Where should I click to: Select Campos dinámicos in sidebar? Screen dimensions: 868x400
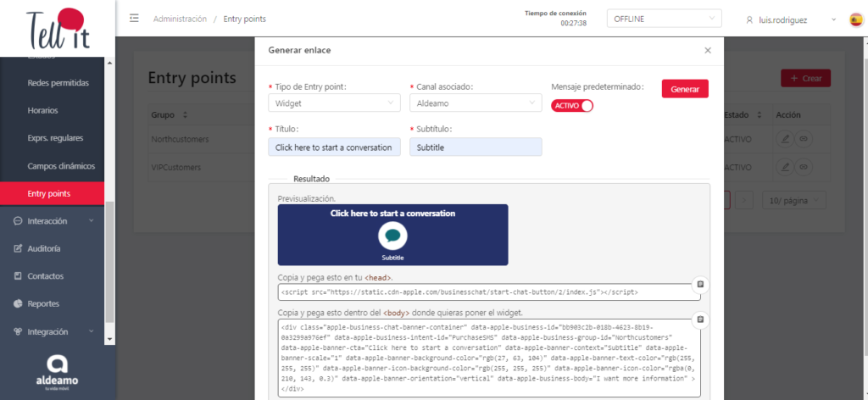pyautogui.click(x=61, y=166)
